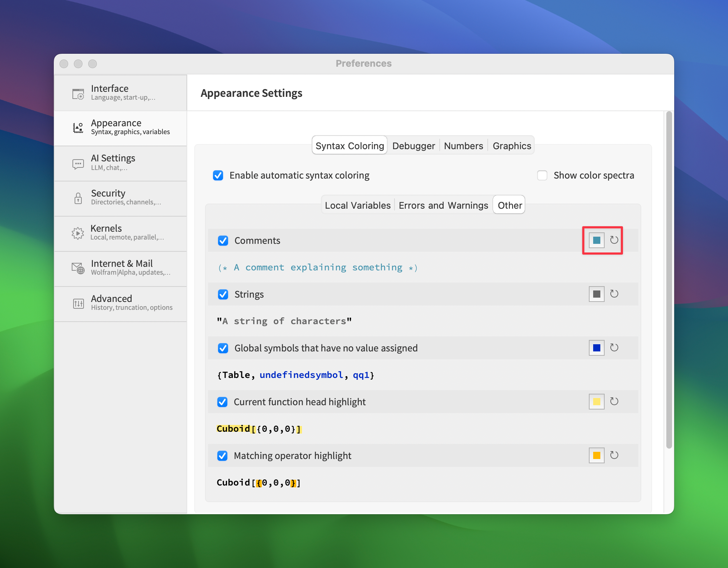
Task: Toggle the Comments checkbox off
Action: pos(223,240)
